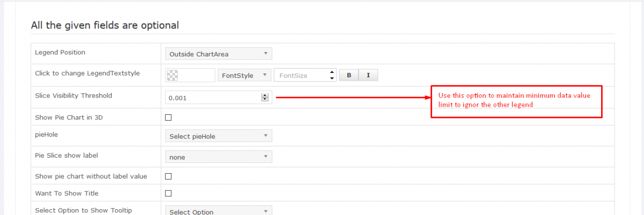Click the FontSize up arrow

pyautogui.click(x=332, y=72)
